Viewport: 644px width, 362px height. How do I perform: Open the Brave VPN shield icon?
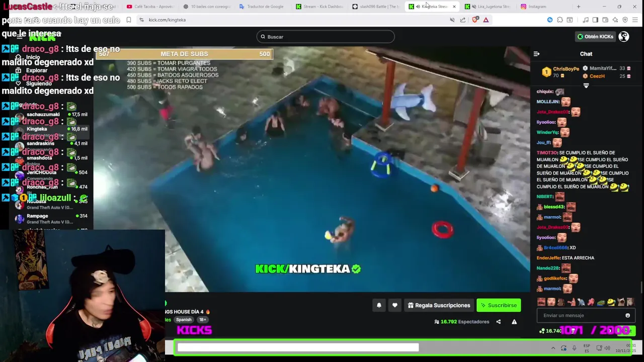[625, 20]
